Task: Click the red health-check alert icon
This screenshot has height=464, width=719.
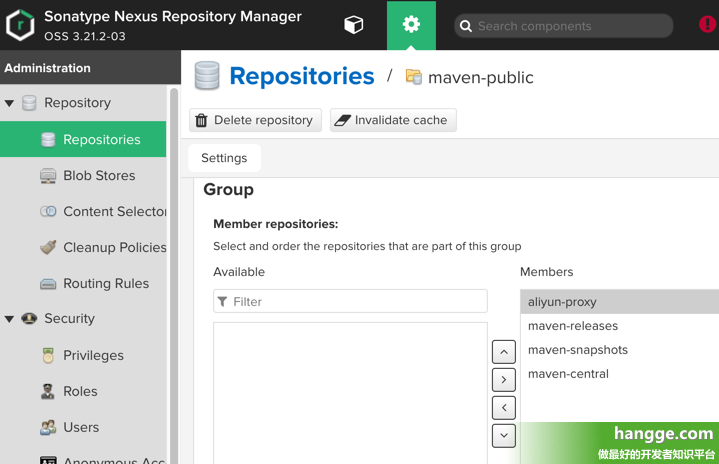Action: pos(708,24)
